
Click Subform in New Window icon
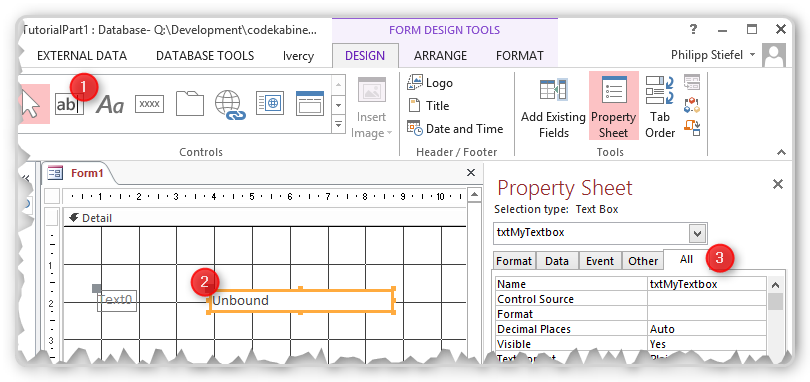692,82
